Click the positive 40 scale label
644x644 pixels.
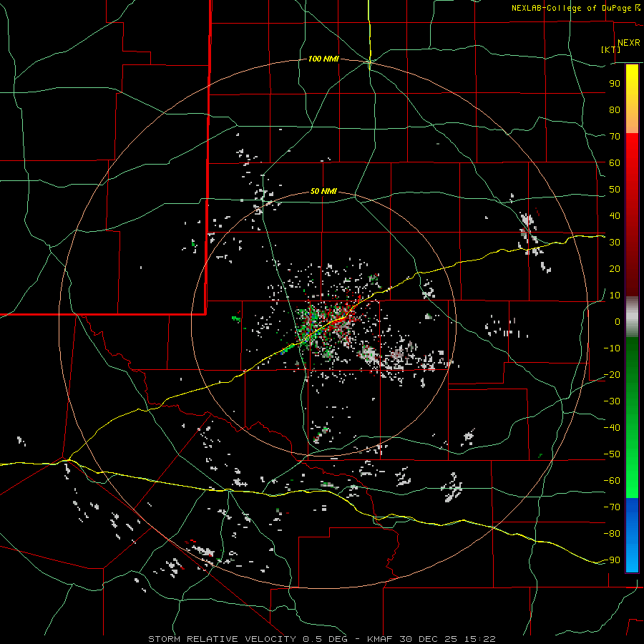pos(615,215)
